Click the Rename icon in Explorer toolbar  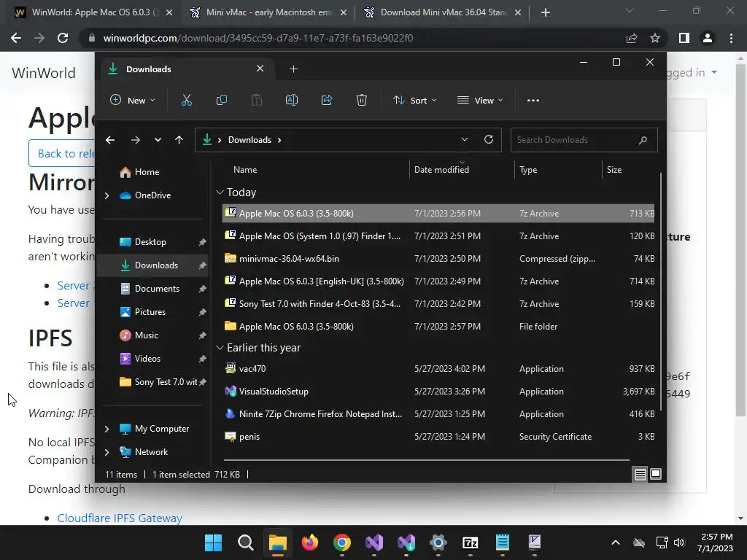point(292,101)
